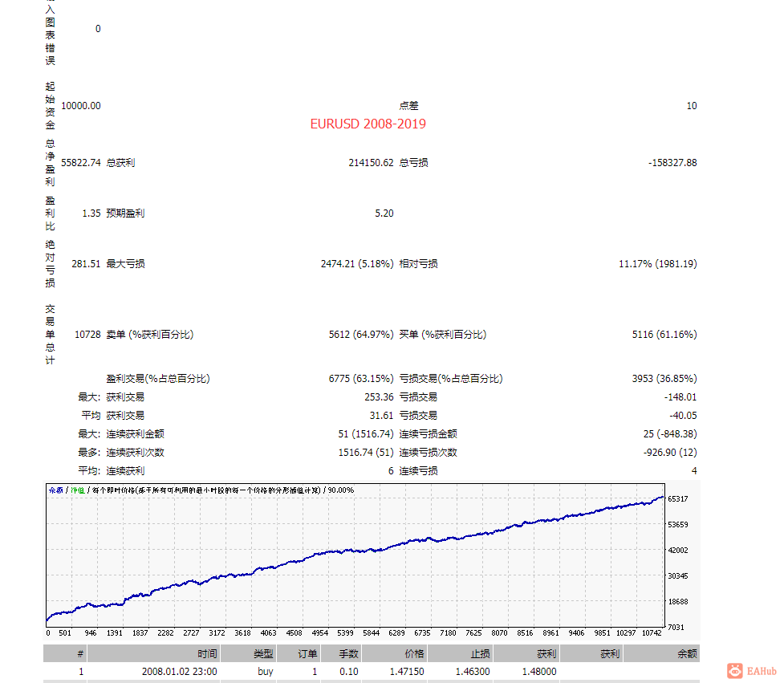
Task: Select the EURUSD 2008-2019 report title
Action: [368, 124]
